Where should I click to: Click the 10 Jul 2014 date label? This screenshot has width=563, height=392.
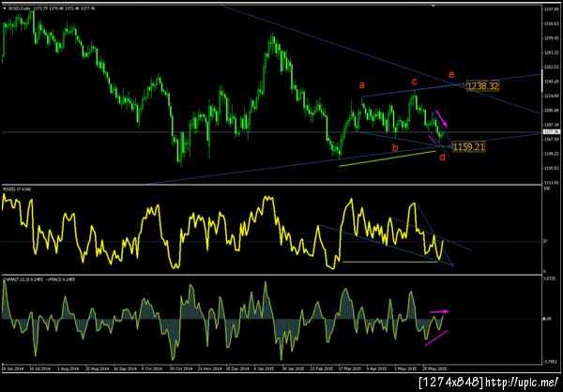pos(39,369)
